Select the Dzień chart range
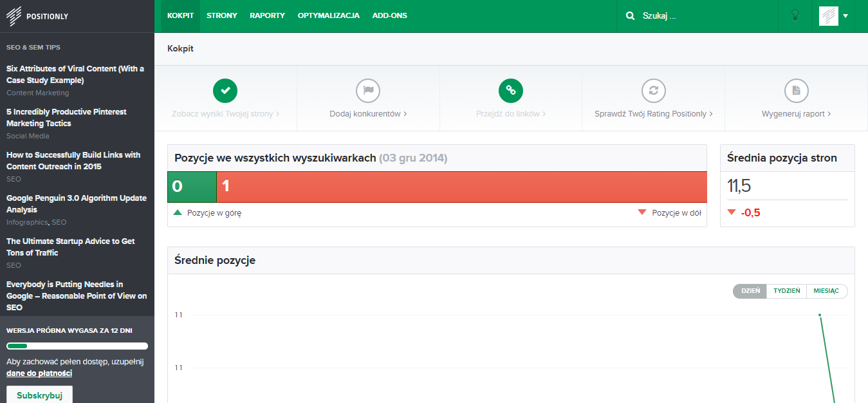The height and width of the screenshot is (403, 868). click(x=750, y=291)
